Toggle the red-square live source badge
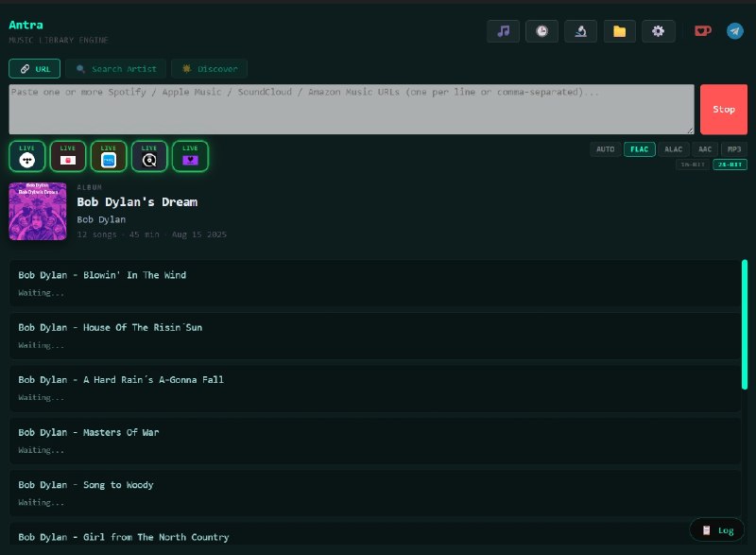 68,156
